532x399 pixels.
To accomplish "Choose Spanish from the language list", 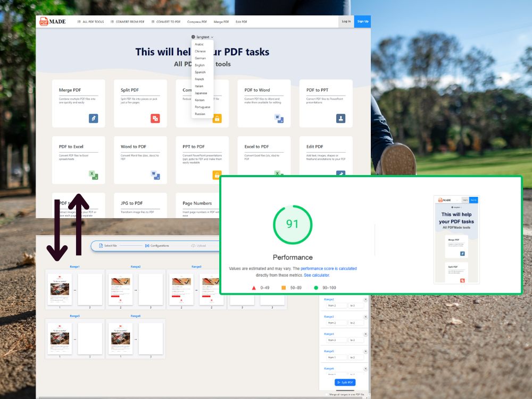I will coord(200,72).
